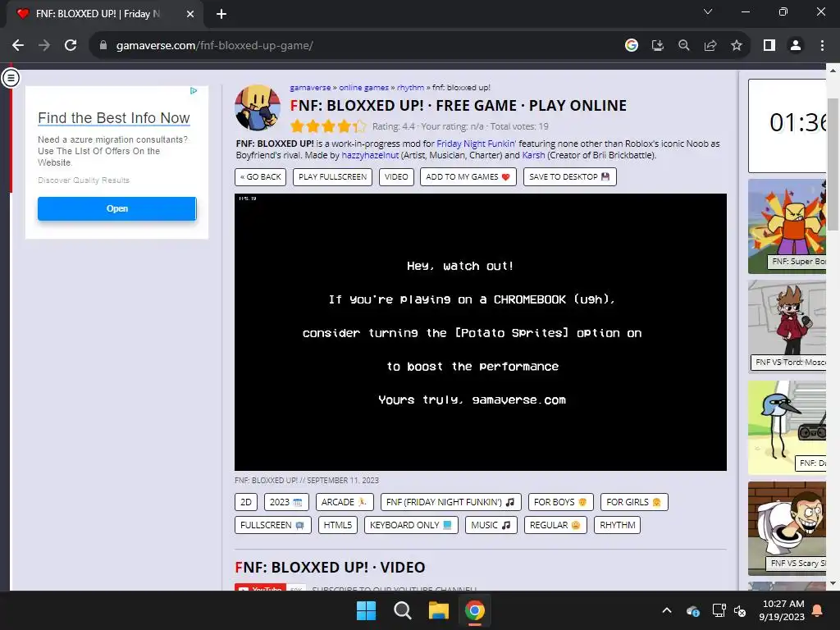Toggle the Chrome side panel icon

[769, 46]
